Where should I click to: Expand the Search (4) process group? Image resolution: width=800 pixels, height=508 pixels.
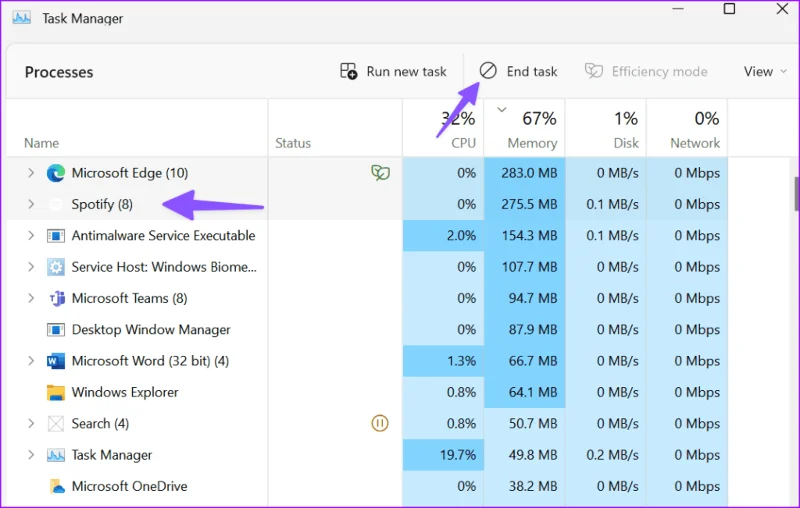pos(31,423)
